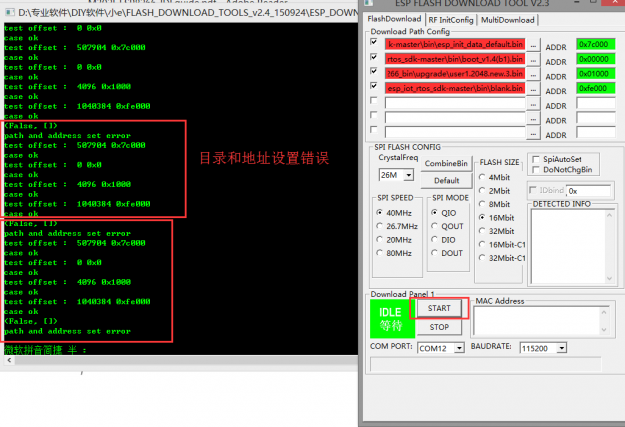Screen dimensions: 625x427
Task: Browse file for user1.2048.new.3.bin path
Action: click(x=533, y=75)
